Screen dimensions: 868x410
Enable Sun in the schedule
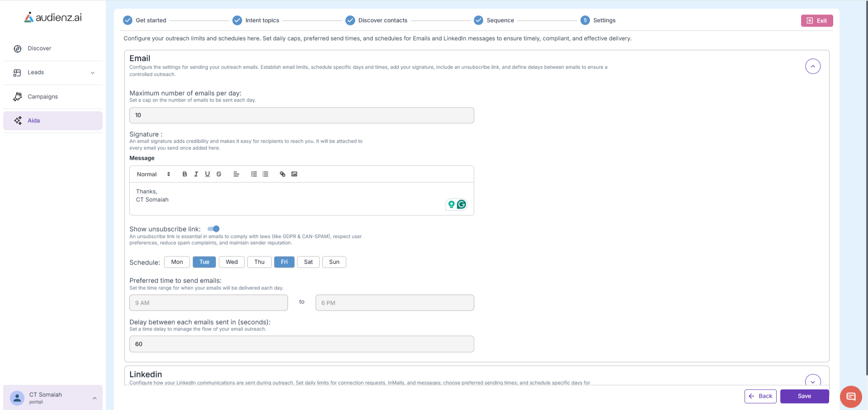tap(334, 262)
